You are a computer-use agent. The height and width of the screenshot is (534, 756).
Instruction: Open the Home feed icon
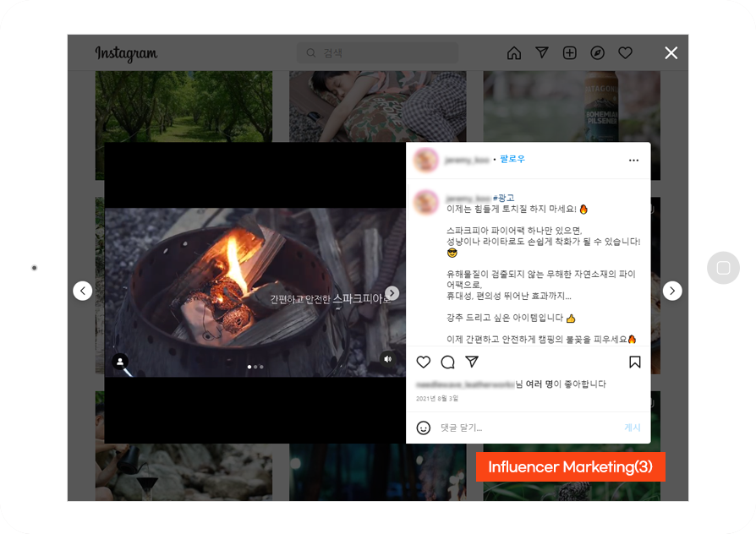click(514, 53)
